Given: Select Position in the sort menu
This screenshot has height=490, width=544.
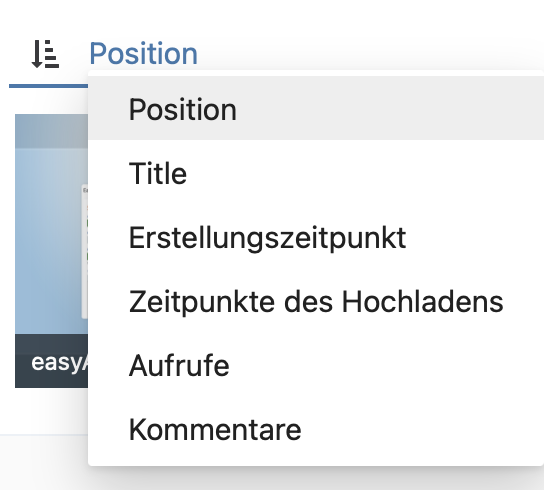Looking at the screenshot, I should 316,109.
